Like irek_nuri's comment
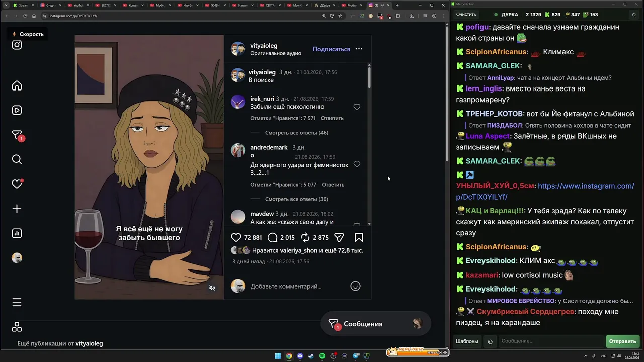The height and width of the screenshot is (362, 644). (357, 107)
